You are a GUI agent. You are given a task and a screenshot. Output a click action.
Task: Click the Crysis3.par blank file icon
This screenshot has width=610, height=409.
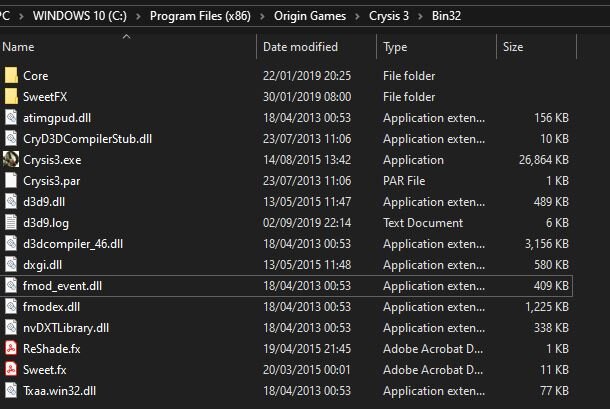[x=11, y=181]
